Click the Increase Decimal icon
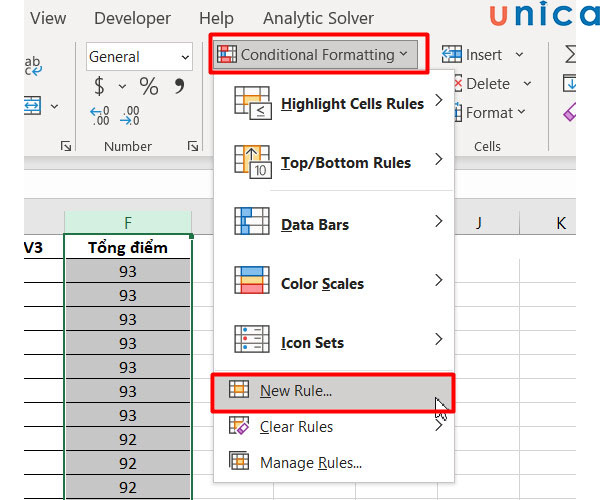The height and width of the screenshot is (500, 600). pos(99,116)
